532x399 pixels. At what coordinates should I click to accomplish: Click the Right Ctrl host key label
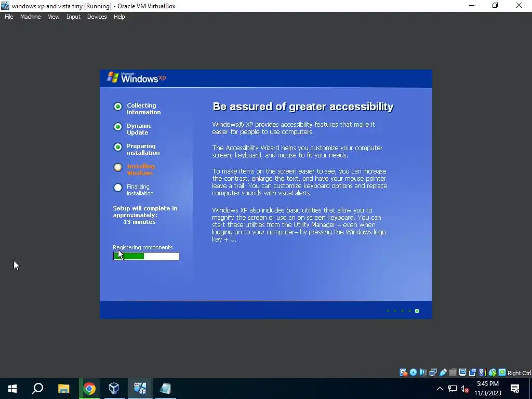(519, 373)
